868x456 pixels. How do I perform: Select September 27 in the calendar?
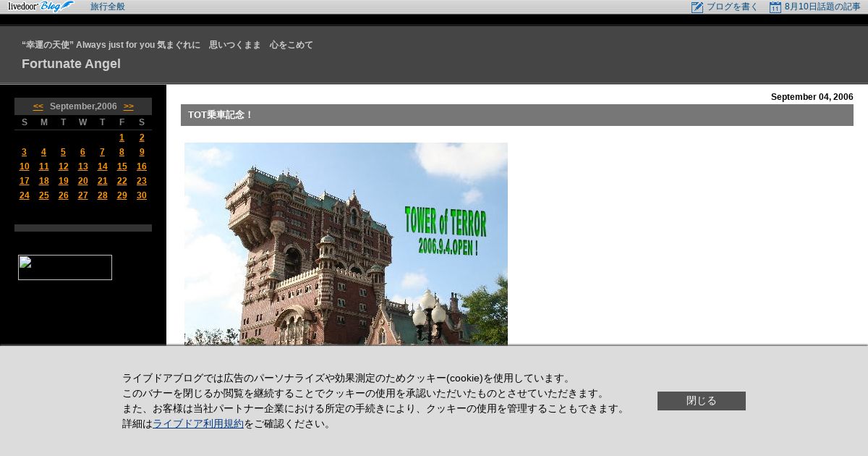(x=82, y=195)
